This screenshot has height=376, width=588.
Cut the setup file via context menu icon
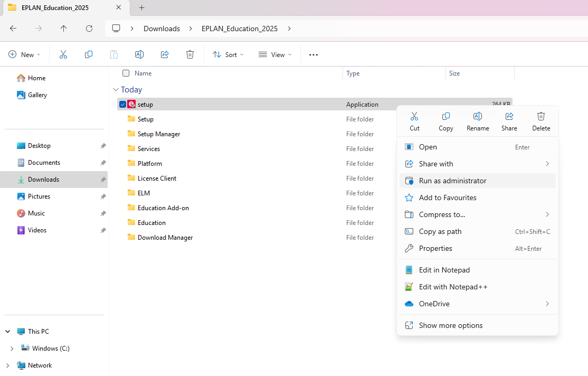pyautogui.click(x=414, y=120)
